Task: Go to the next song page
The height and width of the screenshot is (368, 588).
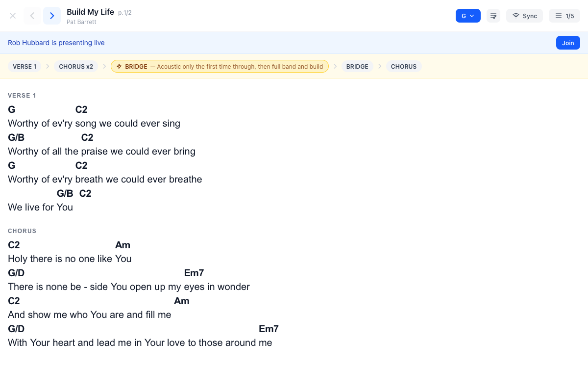Action: pos(52,16)
